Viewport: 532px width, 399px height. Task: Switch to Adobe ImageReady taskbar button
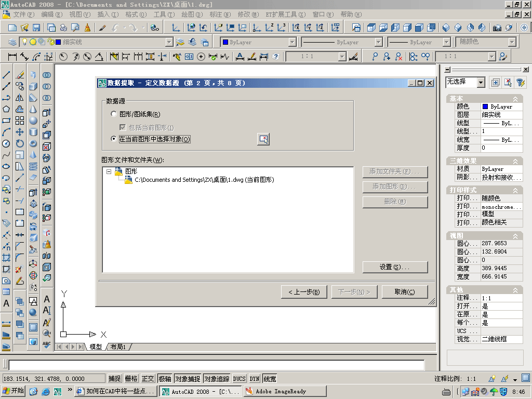[x=285, y=391]
